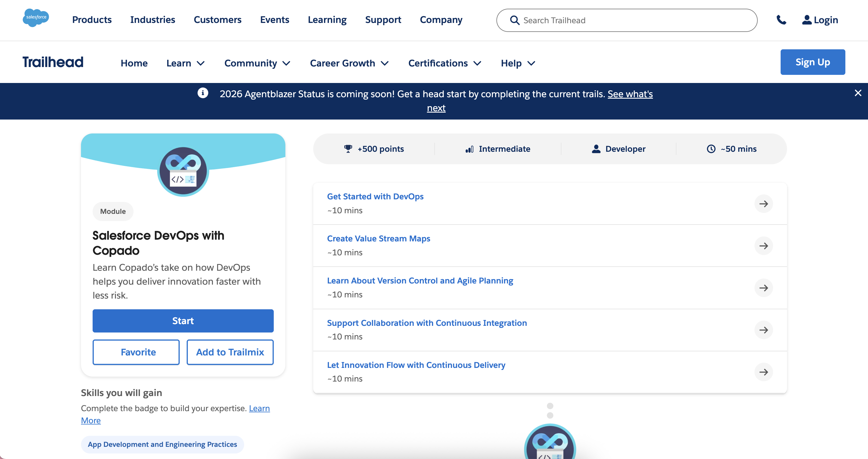Open 'Create Value Stream Maps' via its arrow icon
Viewport: 868px width, 459px height.
pyautogui.click(x=764, y=246)
